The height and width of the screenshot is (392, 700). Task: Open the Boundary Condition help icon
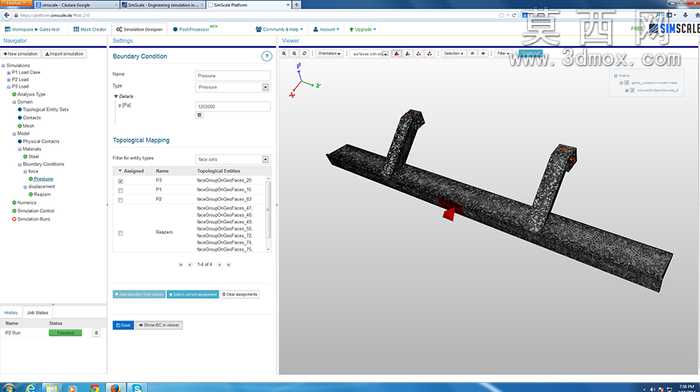click(267, 56)
